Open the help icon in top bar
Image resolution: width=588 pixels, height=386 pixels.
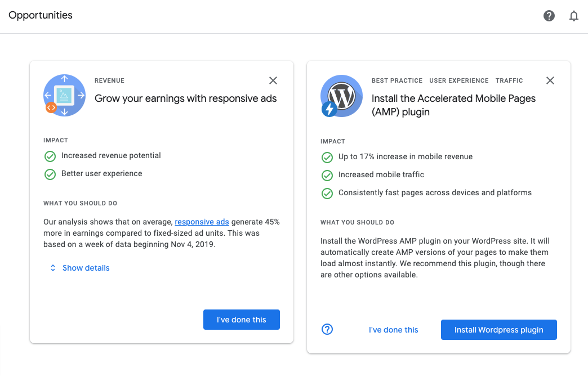click(549, 16)
